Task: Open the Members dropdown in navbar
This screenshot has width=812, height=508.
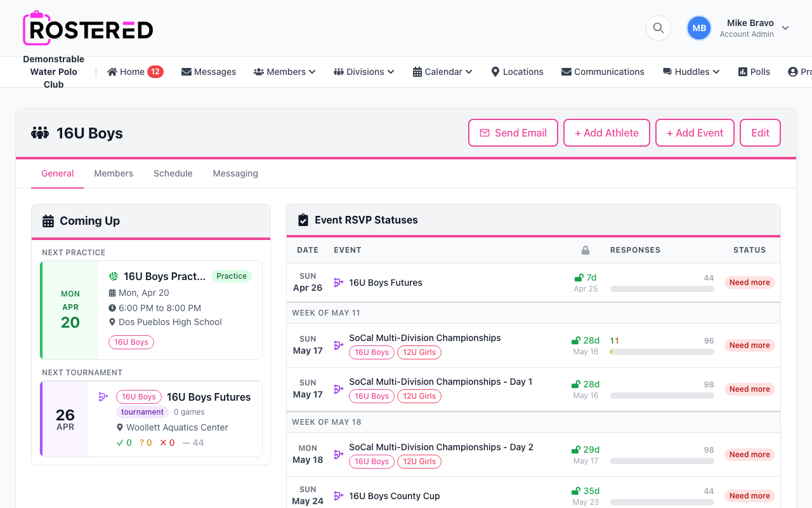Action: pos(285,72)
